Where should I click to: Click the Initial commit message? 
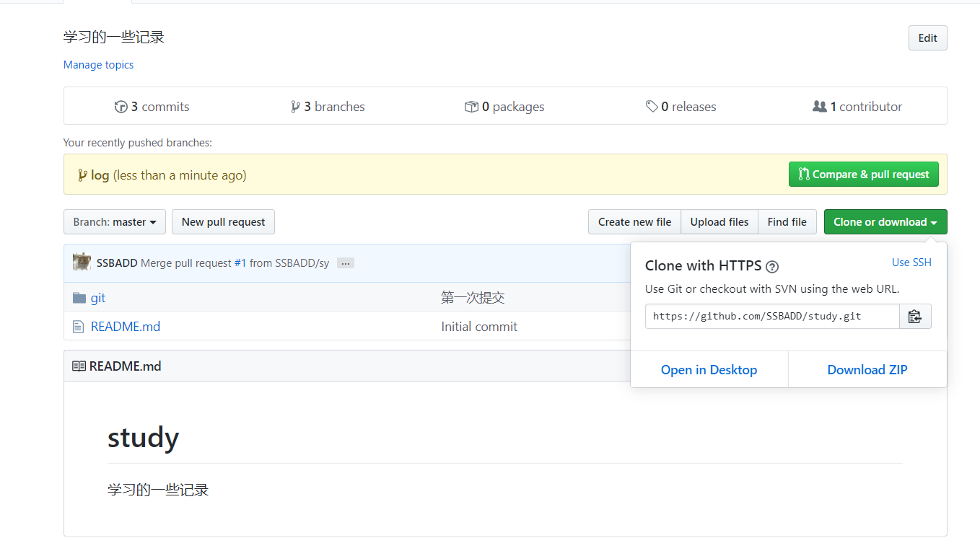pos(479,327)
